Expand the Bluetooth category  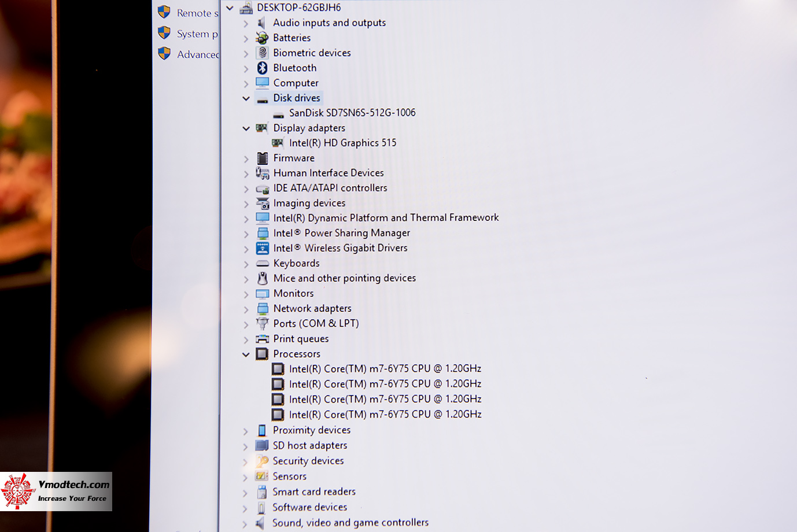[x=246, y=69]
